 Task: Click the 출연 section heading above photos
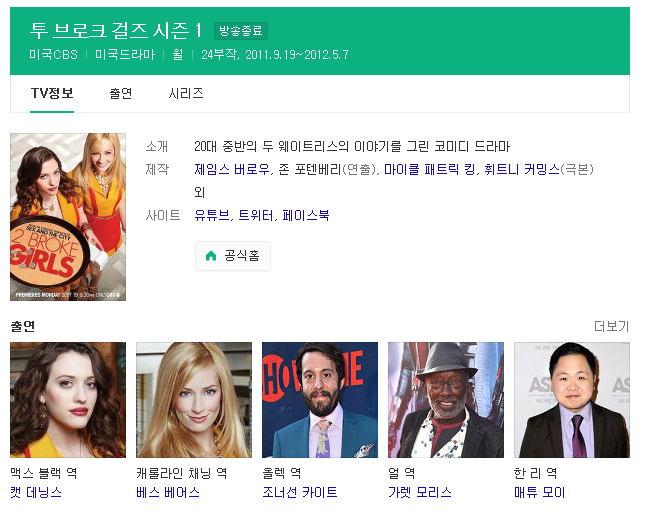23,326
